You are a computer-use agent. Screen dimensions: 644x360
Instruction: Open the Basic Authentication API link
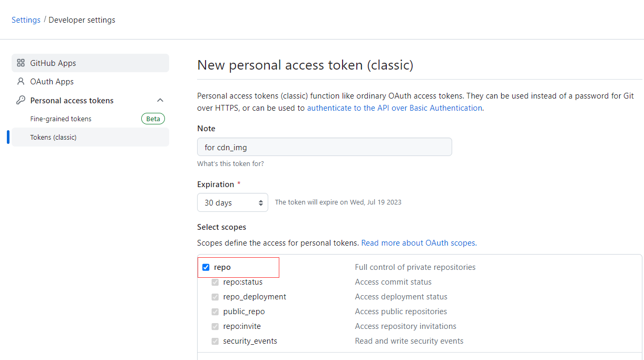[x=394, y=108]
